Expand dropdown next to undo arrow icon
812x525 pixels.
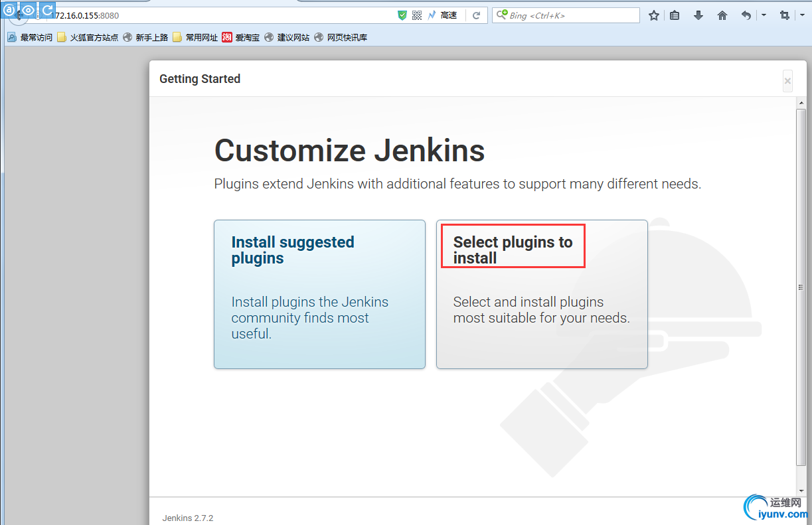764,15
